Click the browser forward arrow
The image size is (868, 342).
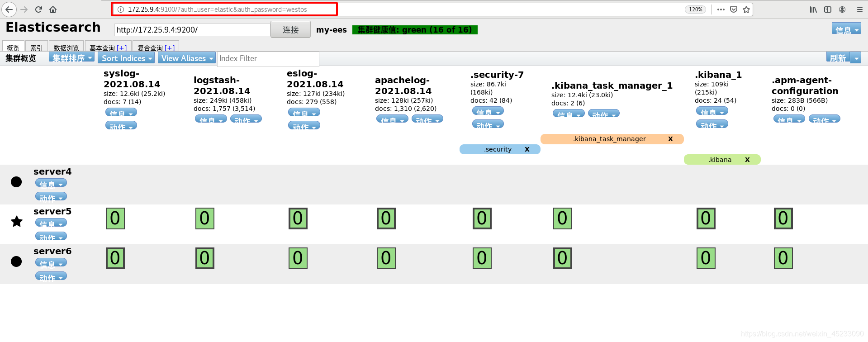click(x=24, y=9)
